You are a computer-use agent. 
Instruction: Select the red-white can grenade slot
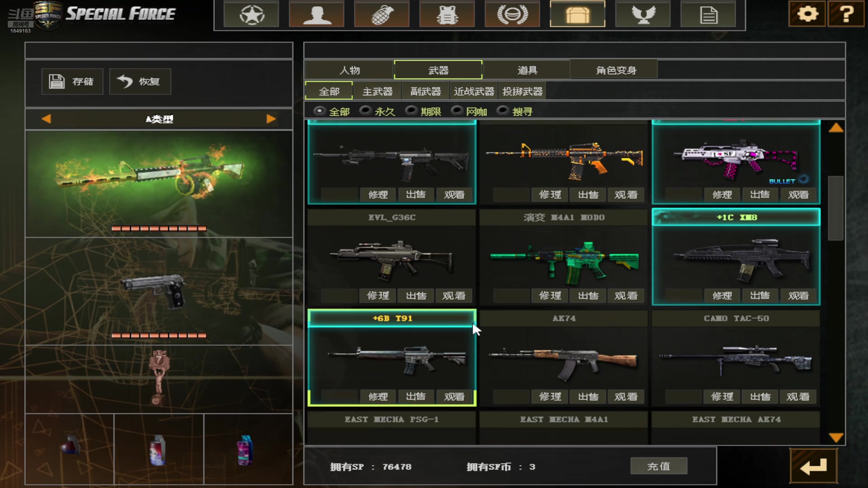click(159, 449)
